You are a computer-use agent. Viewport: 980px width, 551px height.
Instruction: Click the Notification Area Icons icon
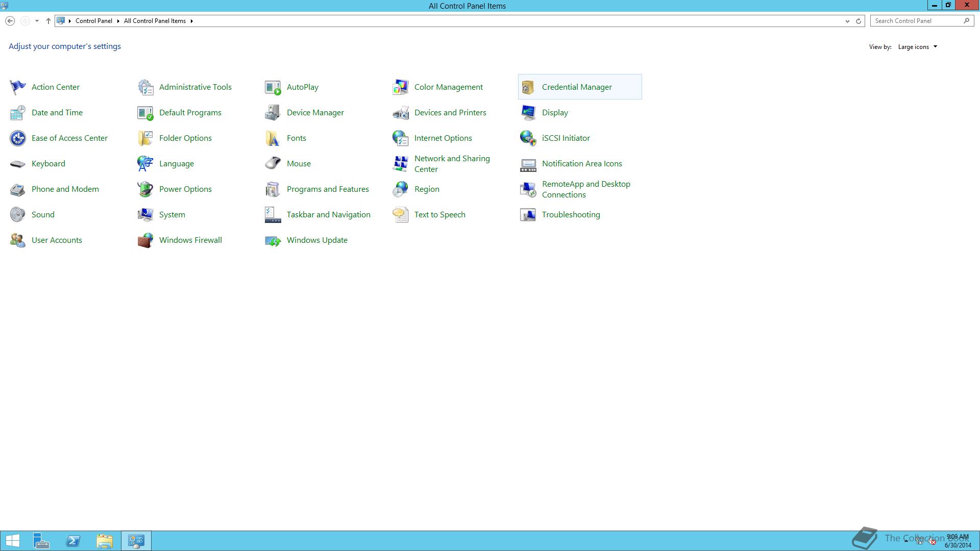click(x=528, y=164)
